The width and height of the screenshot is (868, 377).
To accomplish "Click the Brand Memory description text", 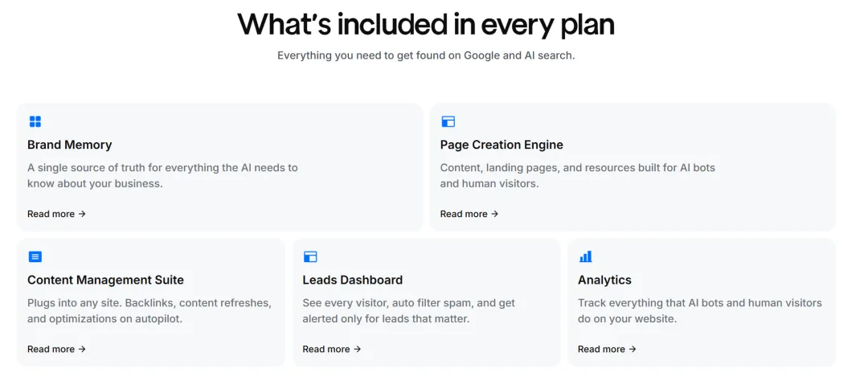I will 162,175.
